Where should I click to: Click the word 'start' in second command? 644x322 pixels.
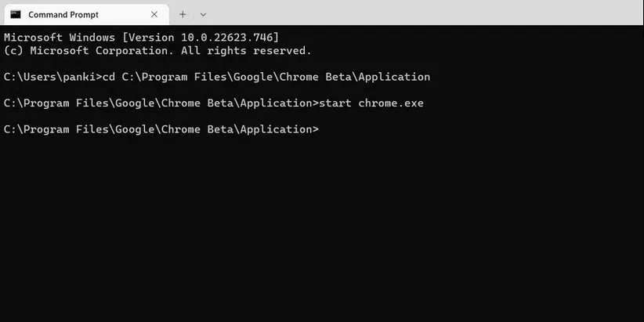click(335, 103)
